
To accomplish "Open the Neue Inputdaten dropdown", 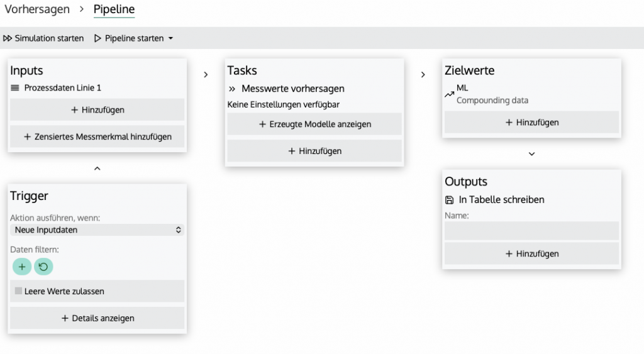I will [97, 230].
